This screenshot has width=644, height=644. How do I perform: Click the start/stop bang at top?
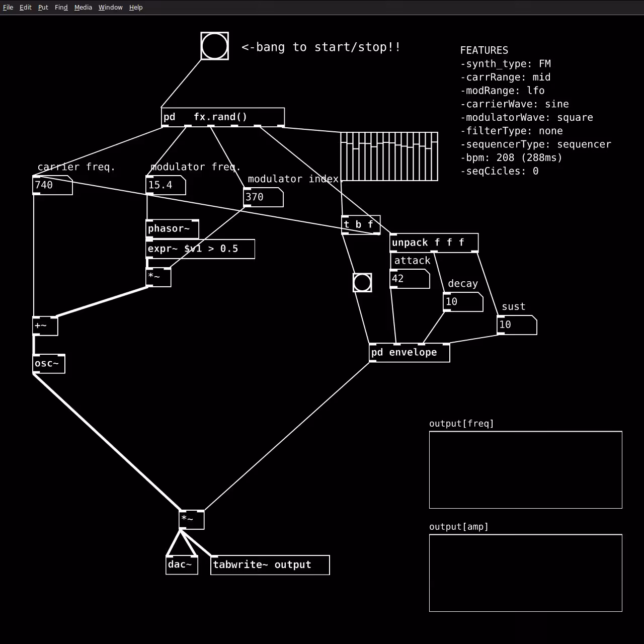[x=214, y=46]
